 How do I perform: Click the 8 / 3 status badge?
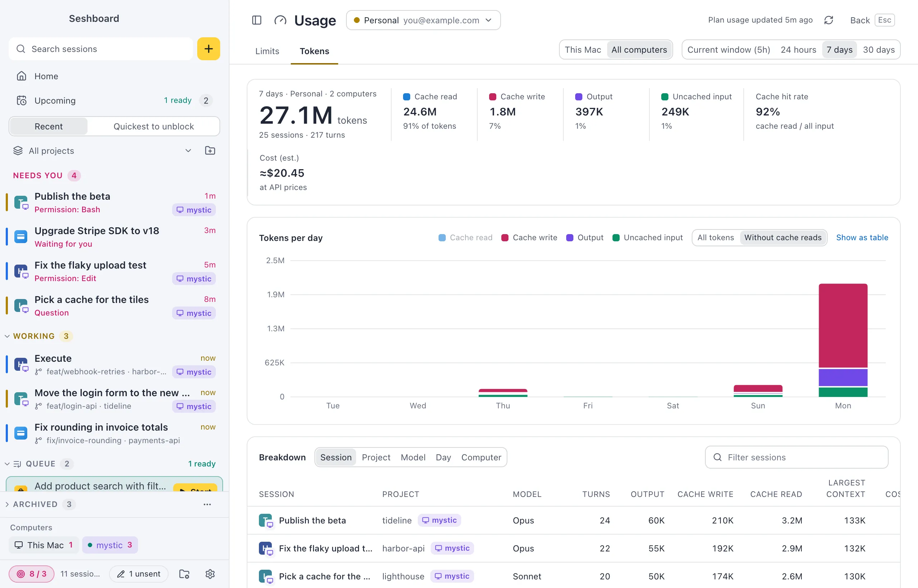click(x=32, y=574)
